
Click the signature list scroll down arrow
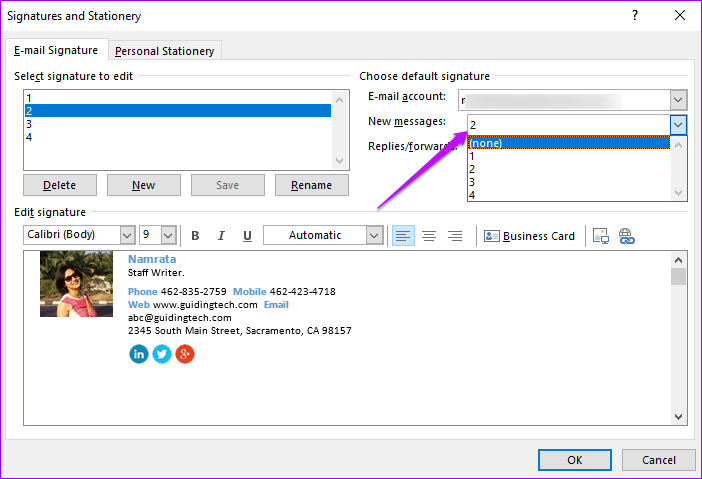(340, 160)
